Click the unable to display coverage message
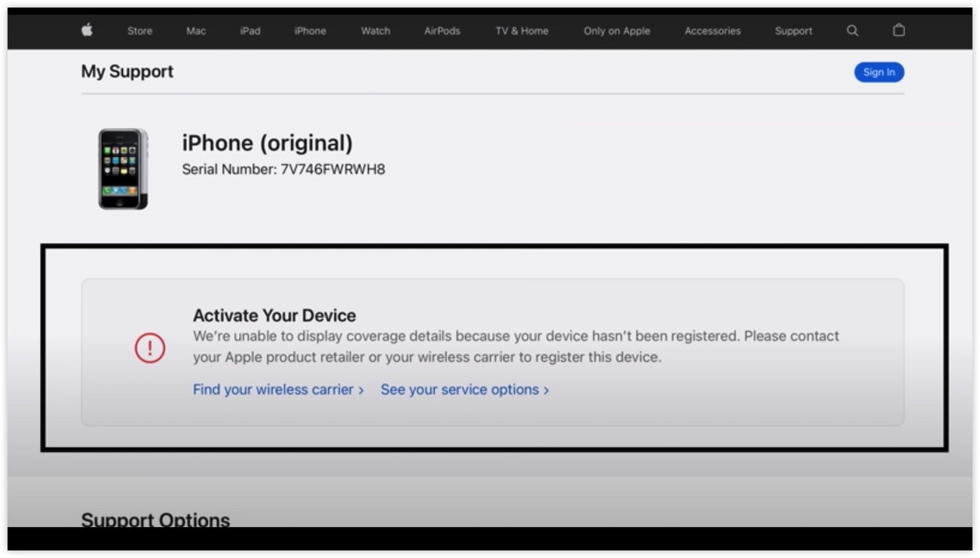The width and height of the screenshot is (980, 558). coord(516,347)
